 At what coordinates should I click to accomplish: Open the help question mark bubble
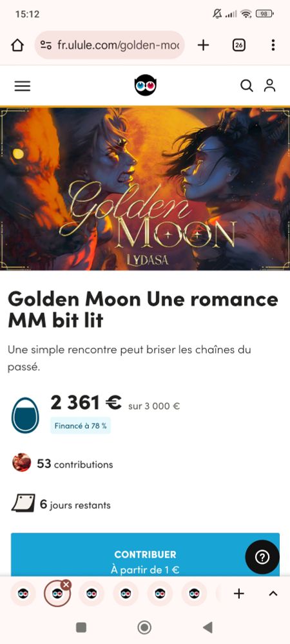point(262,557)
